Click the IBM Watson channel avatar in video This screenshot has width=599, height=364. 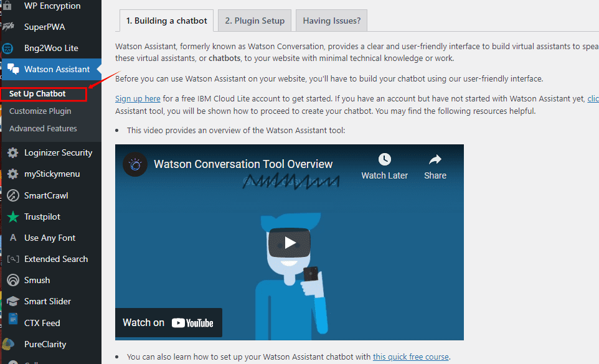(x=135, y=164)
